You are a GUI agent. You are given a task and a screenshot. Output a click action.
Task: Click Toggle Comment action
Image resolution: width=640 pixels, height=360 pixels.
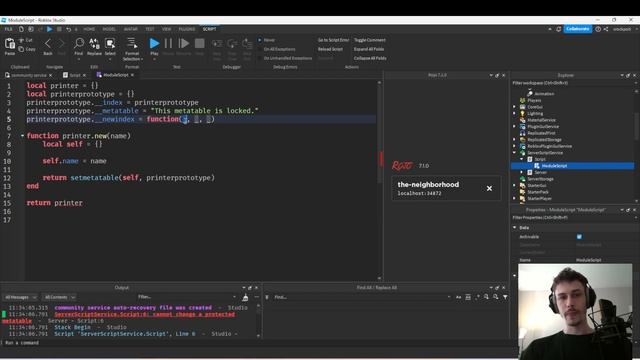tap(370, 40)
